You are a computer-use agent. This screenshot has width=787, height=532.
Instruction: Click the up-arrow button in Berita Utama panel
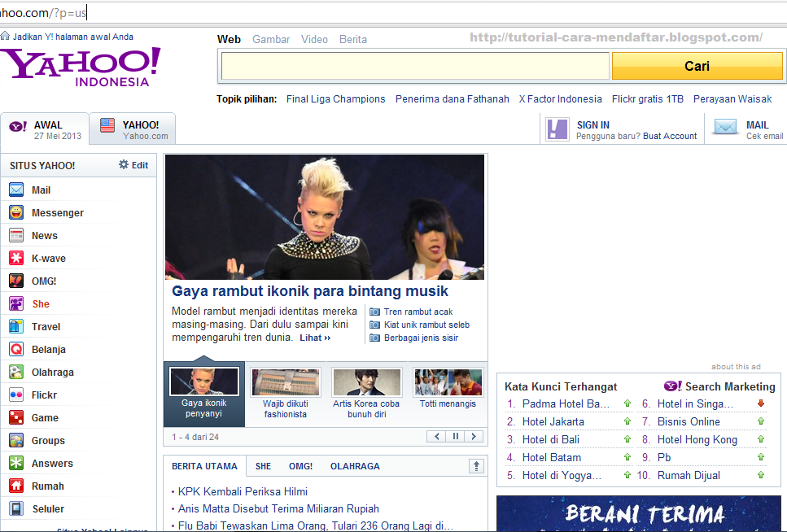(x=476, y=466)
